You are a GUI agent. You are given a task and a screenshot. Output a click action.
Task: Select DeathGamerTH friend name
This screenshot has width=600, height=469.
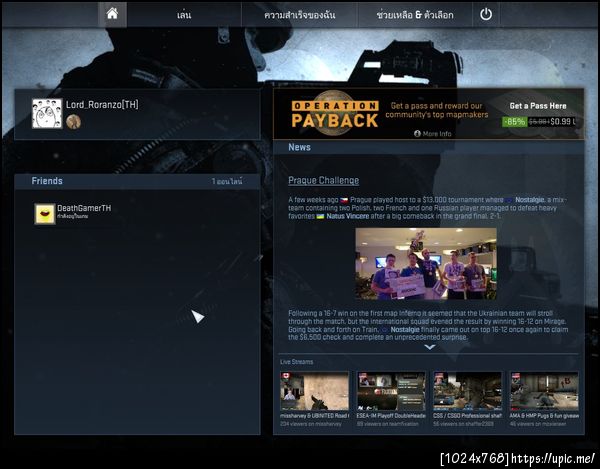[84, 208]
